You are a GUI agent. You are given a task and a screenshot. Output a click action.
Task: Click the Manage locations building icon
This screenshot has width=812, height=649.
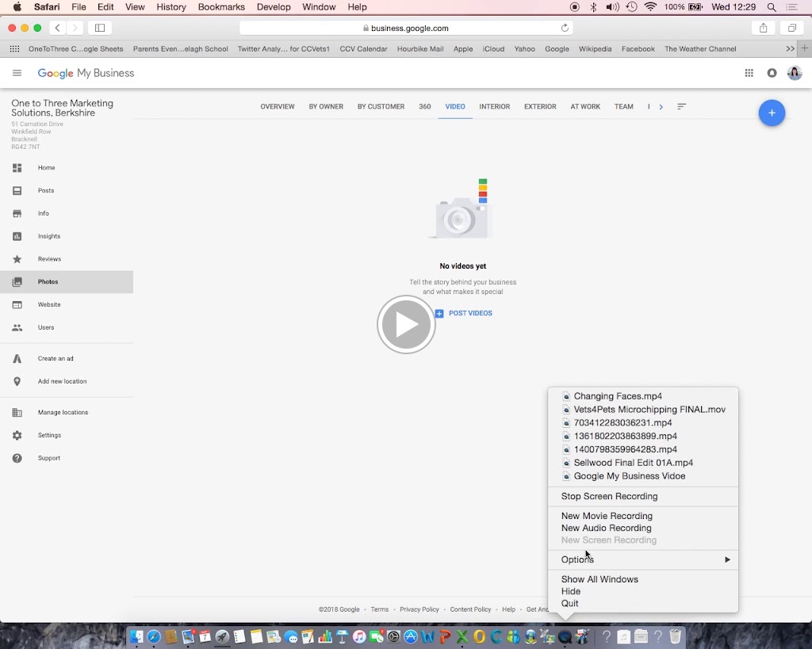pos(17,413)
